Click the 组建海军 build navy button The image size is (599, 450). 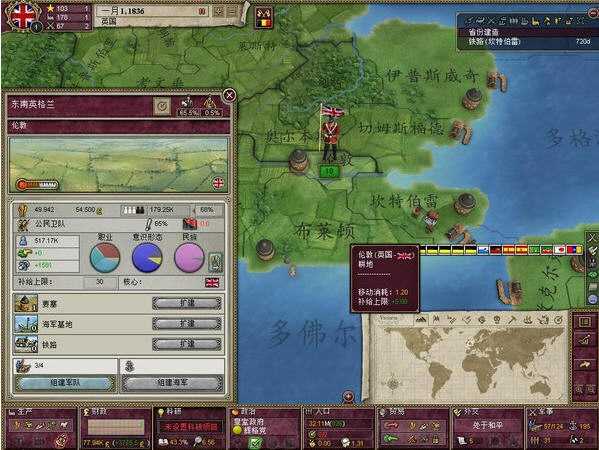172,383
